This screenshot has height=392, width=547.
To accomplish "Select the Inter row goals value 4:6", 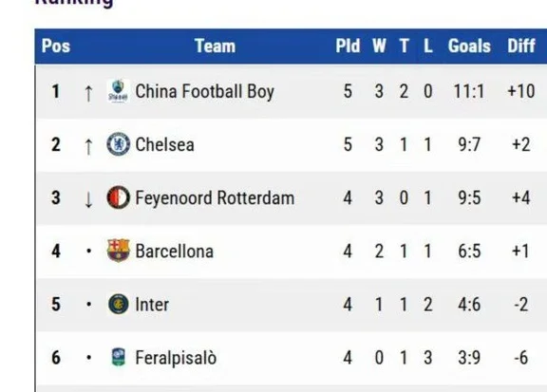I will (x=469, y=305).
